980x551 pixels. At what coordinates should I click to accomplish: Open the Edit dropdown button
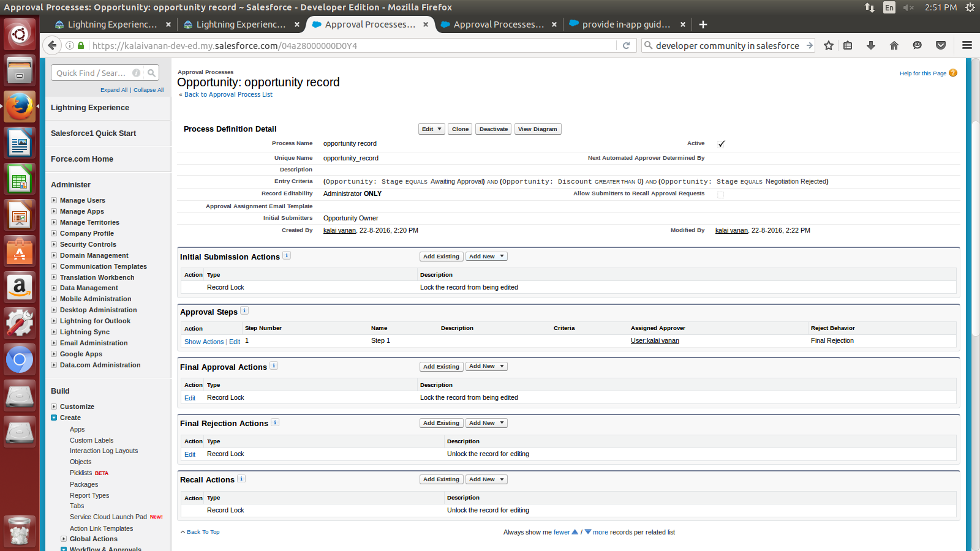pyautogui.click(x=431, y=129)
